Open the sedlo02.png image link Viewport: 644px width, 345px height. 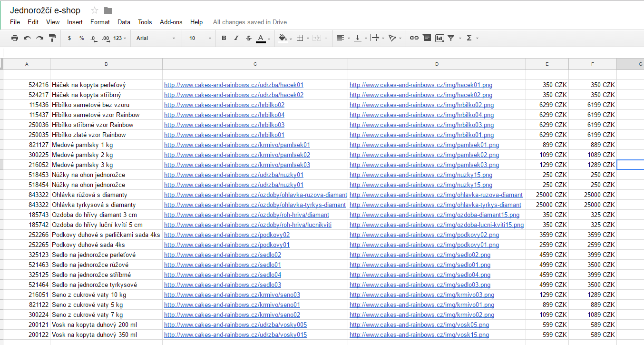tap(420, 255)
